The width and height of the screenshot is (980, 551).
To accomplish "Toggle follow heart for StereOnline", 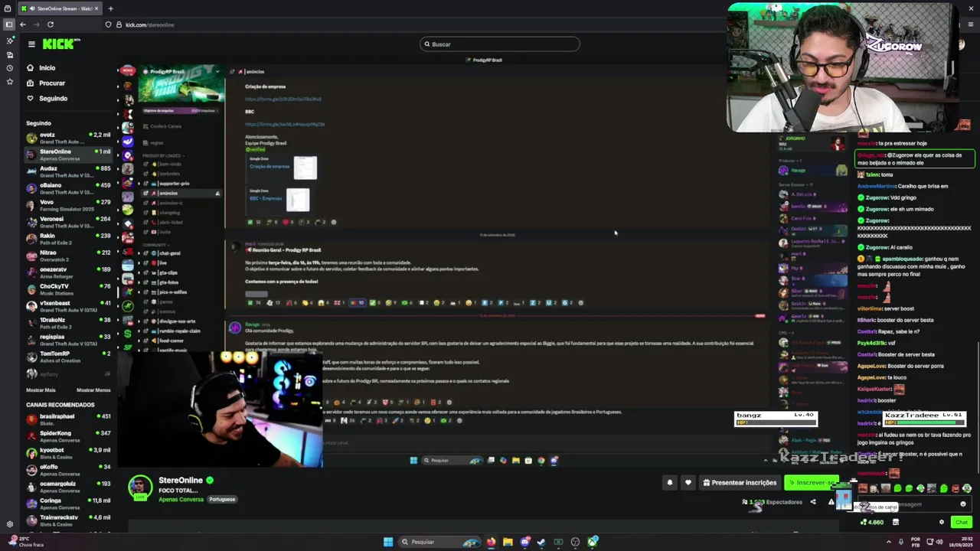I will (688, 483).
